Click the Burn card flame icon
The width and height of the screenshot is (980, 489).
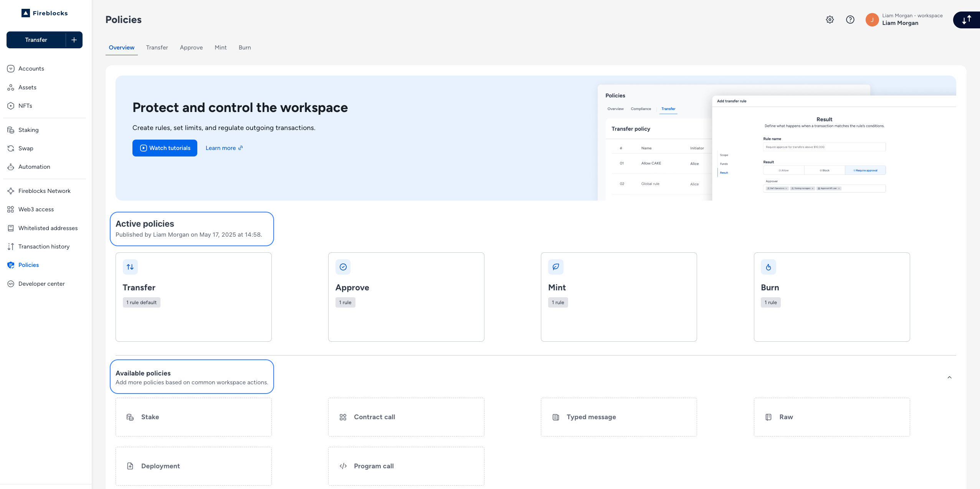768,267
